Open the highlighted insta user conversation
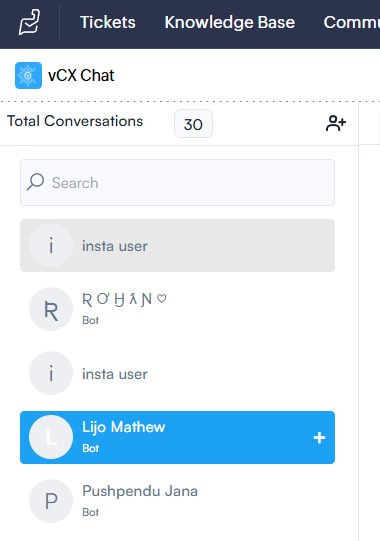 coord(177,245)
